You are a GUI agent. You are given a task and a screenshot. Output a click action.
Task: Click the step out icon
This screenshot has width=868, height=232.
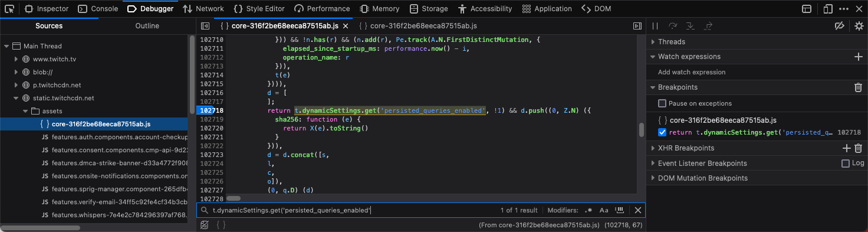[708, 26]
